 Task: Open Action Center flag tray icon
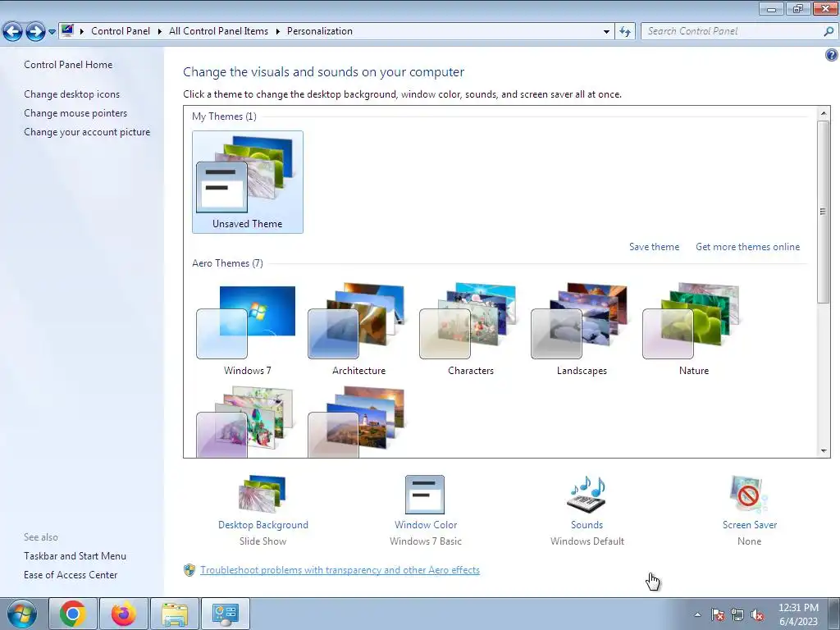pos(718,614)
